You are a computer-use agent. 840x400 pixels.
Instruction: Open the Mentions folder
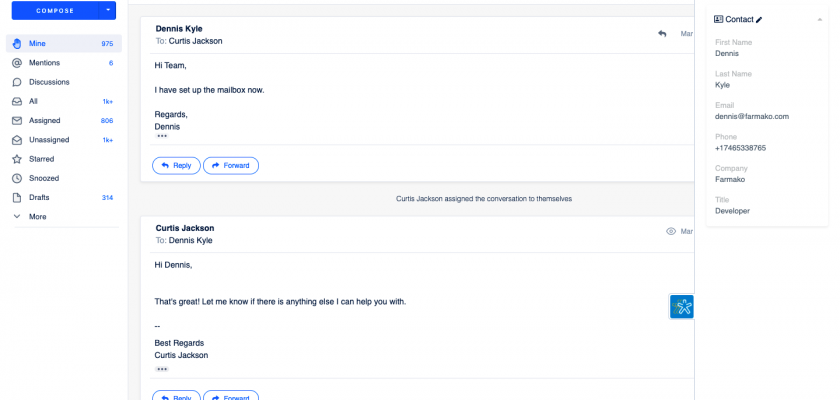click(x=42, y=63)
